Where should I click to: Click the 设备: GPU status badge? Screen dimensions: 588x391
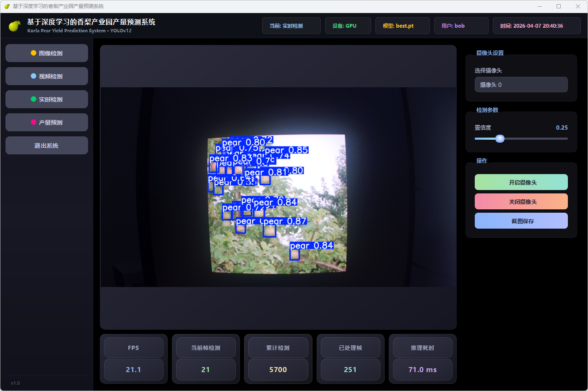point(348,26)
